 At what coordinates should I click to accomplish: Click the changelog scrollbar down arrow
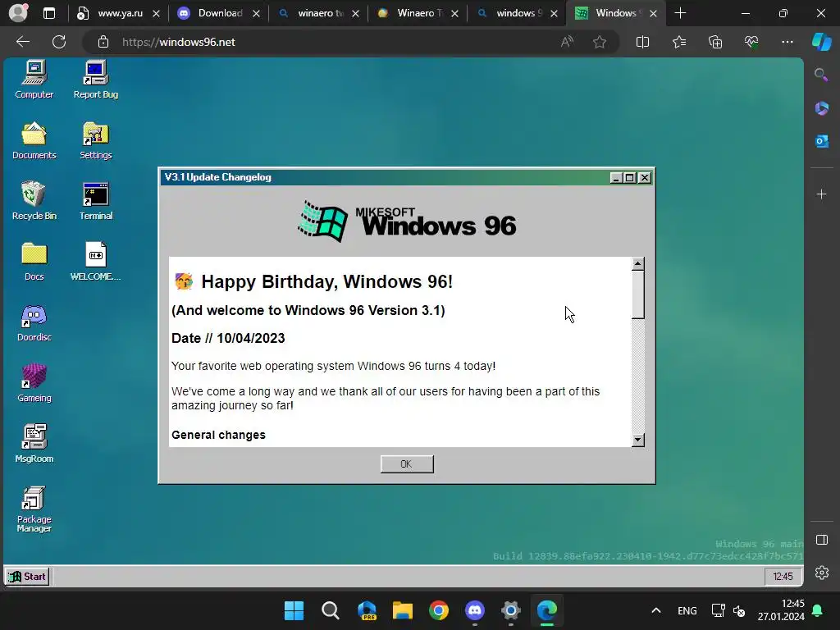click(637, 440)
